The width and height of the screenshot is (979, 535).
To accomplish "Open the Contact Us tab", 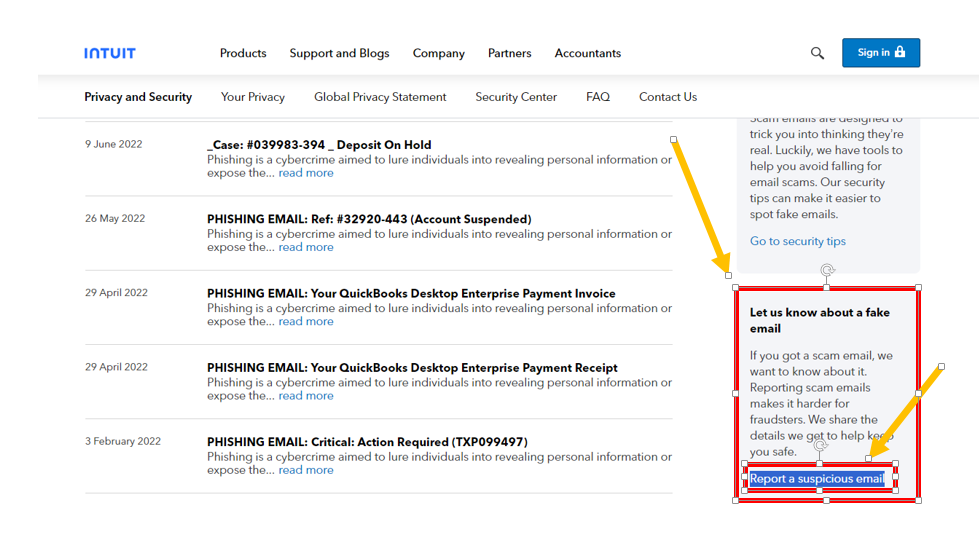I will [x=667, y=97].
